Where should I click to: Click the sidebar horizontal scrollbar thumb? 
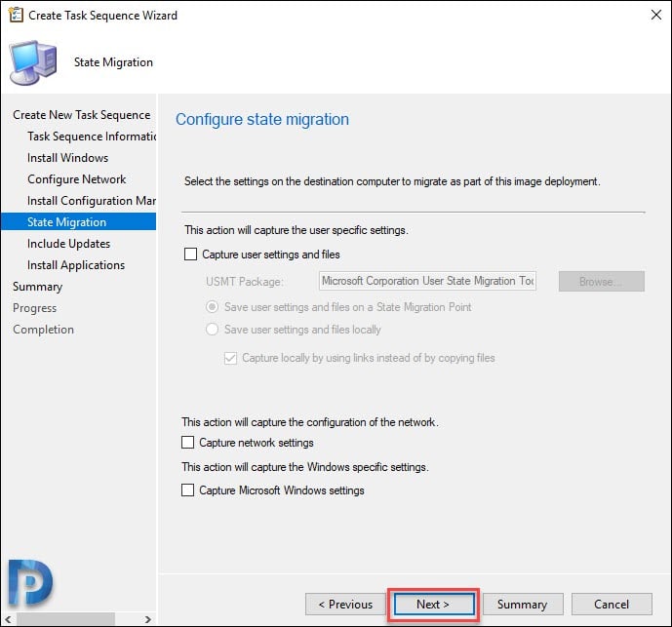coord(65,619)
